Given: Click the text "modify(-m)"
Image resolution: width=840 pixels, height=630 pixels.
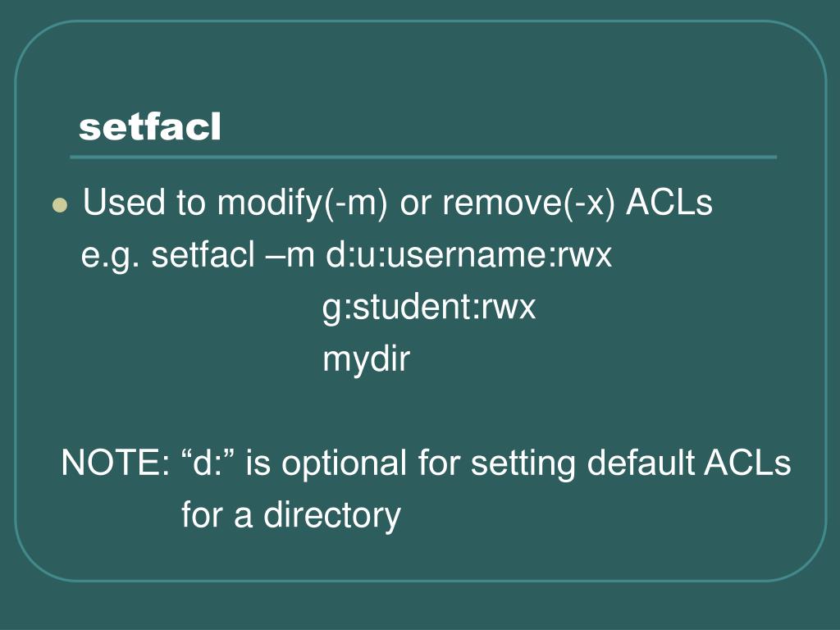Looking at the screenshot, I should 302,203.
